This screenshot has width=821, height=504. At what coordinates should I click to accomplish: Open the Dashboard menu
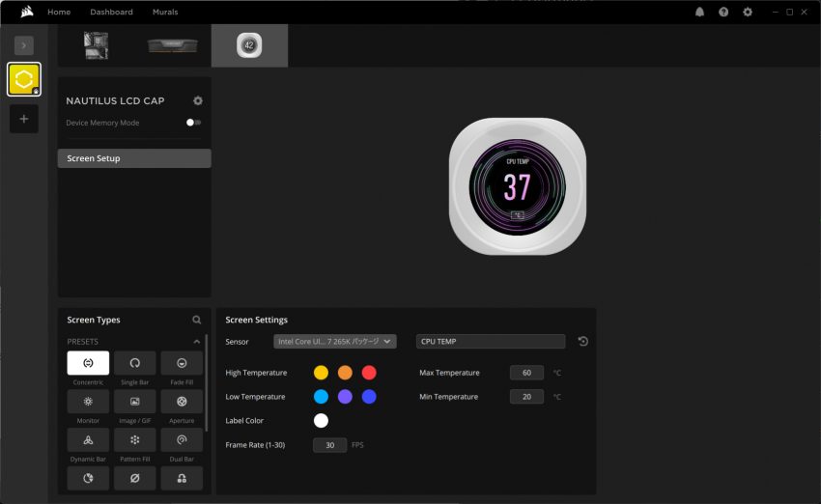(111, 12)
